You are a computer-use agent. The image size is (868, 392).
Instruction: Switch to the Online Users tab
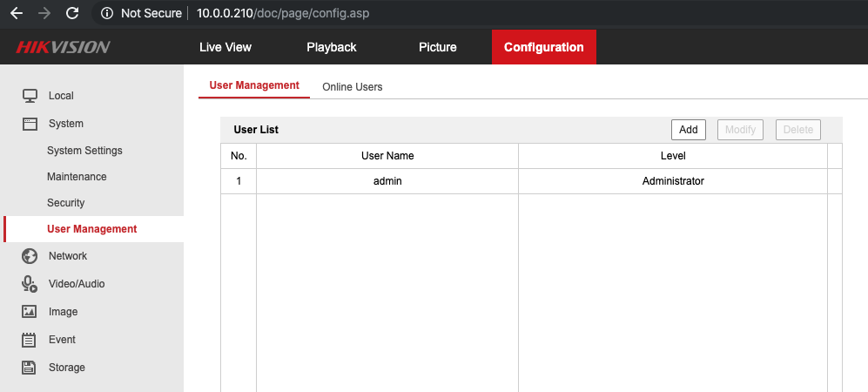[x=352, y=87]
